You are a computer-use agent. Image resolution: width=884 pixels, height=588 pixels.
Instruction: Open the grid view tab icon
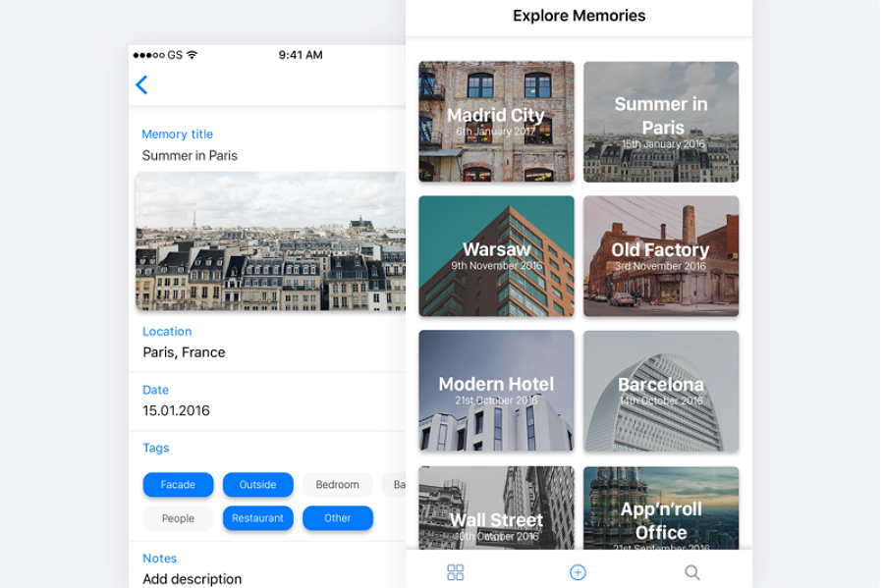point(455,572)
